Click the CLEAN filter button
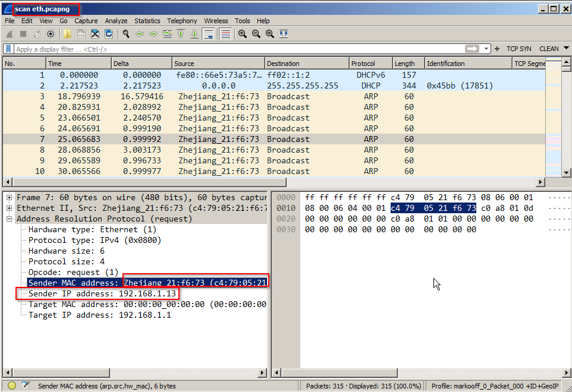This screenshot has width=572, height=392. [549, 49]
